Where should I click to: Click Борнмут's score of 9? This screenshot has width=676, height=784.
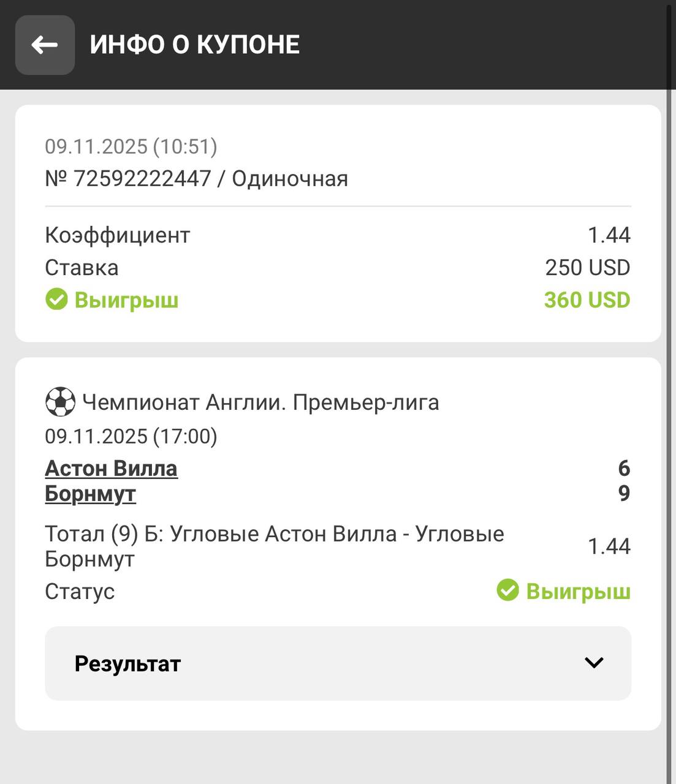pos(623,494)
